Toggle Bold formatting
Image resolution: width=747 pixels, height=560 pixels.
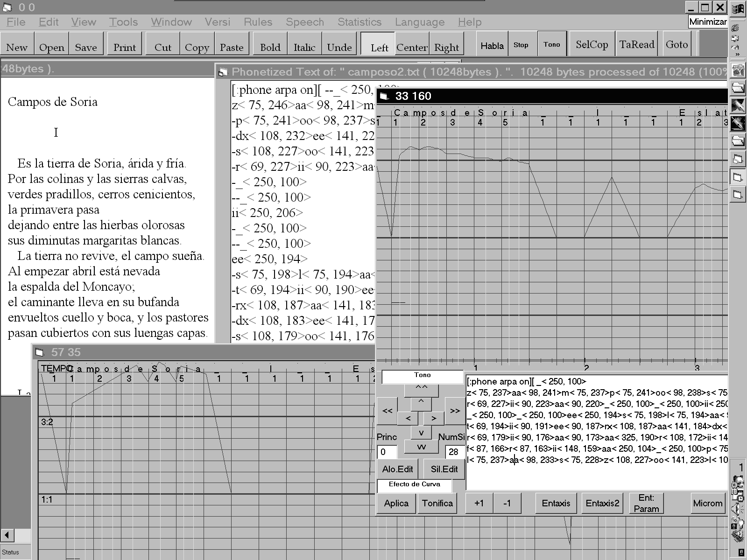pos(270,44)
